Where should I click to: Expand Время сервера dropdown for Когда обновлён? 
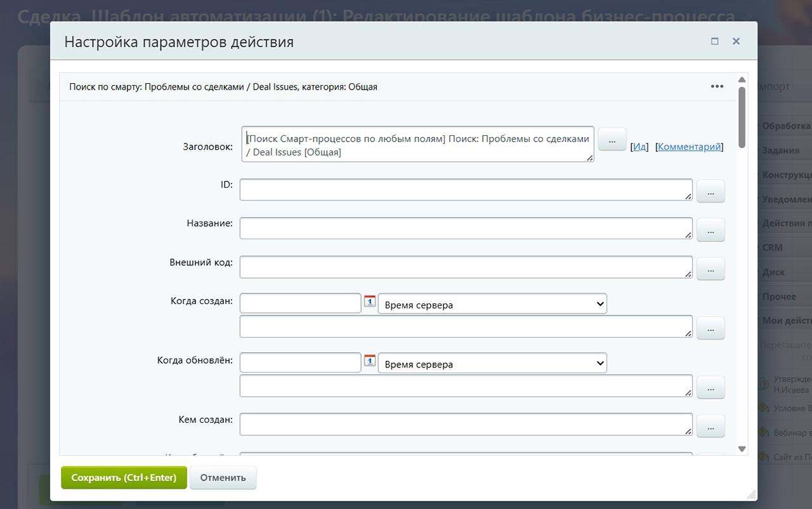[492, 364]
